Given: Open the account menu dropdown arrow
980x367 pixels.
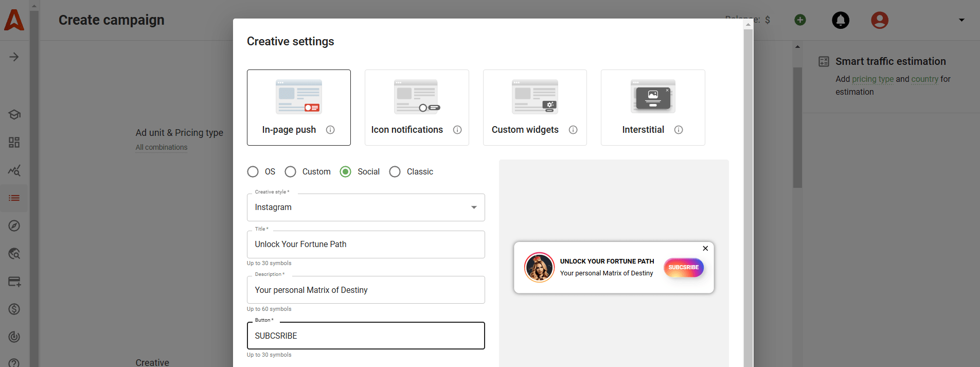Looking at the screenshot, I should (x=961, y=20).
